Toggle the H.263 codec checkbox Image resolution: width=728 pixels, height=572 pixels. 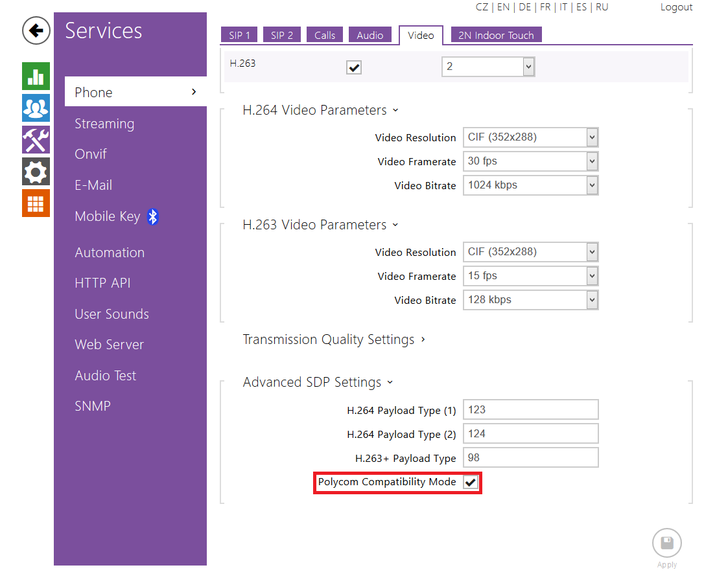[354, 67]
